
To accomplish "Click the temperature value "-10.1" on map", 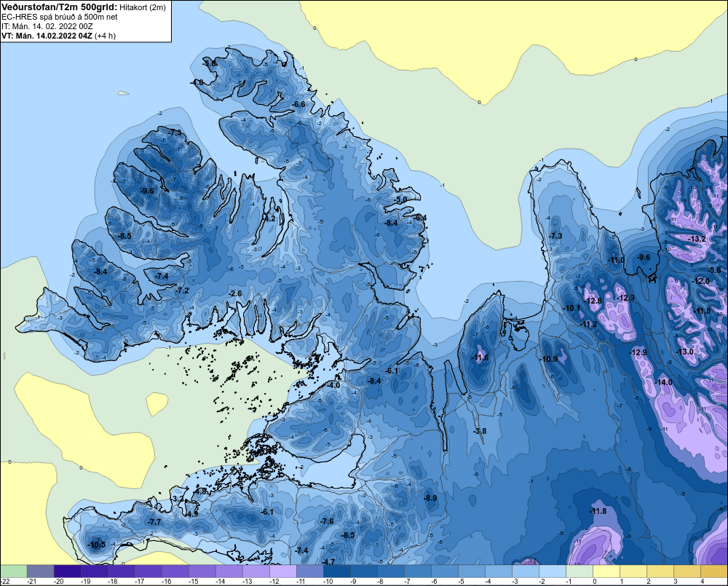I will (x=572, y=308).
